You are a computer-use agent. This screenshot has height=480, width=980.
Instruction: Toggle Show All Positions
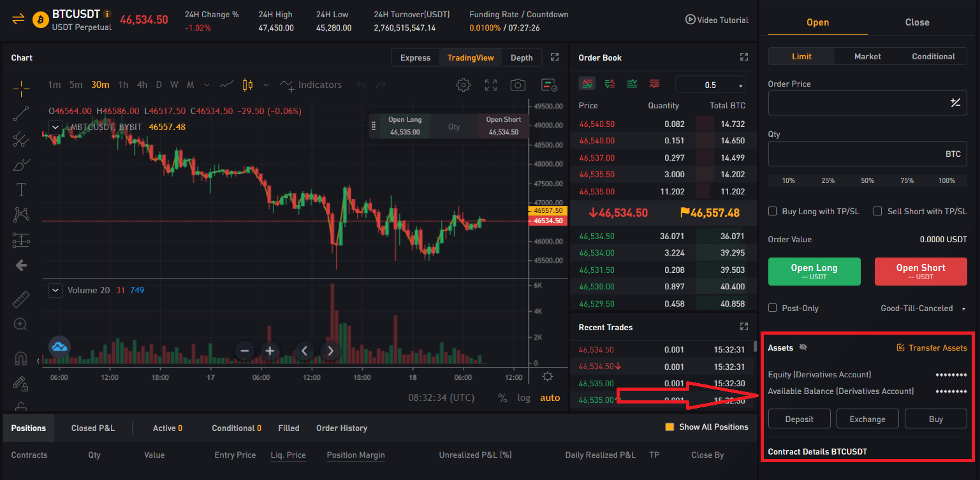click(x=669, y=427)
